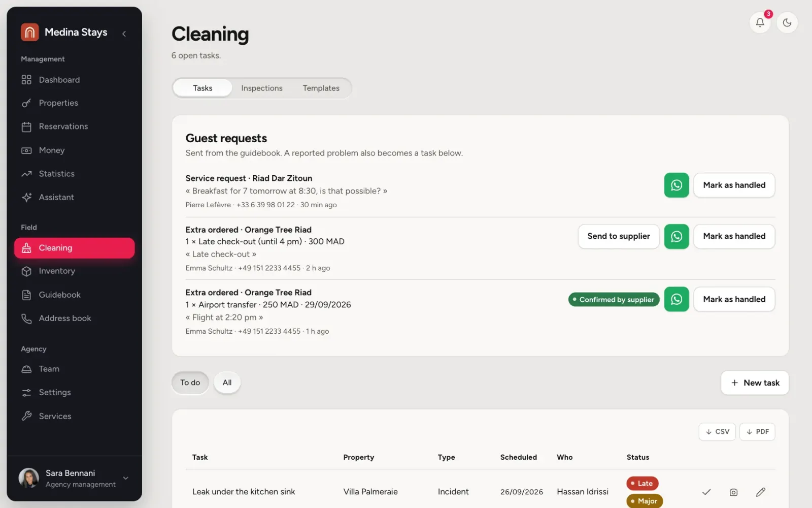Open Dashboard in sidebar
Viewport: 812px width, 508px height.
click(74, 80)
